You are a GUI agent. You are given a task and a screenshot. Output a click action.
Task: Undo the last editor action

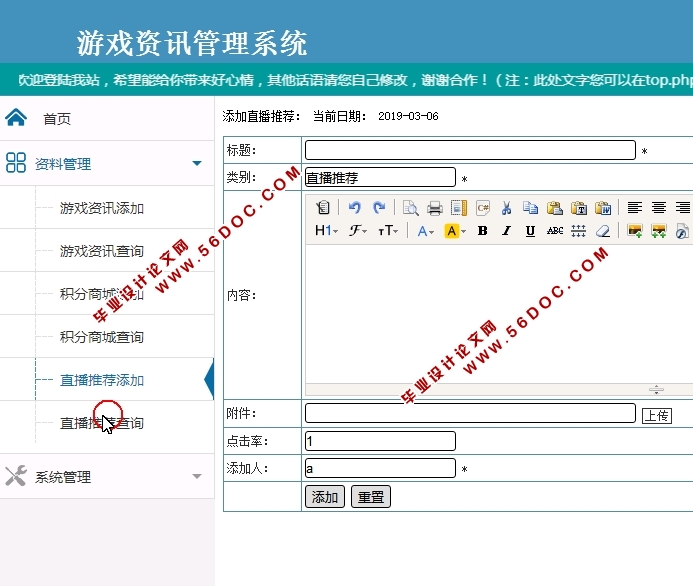354,207
